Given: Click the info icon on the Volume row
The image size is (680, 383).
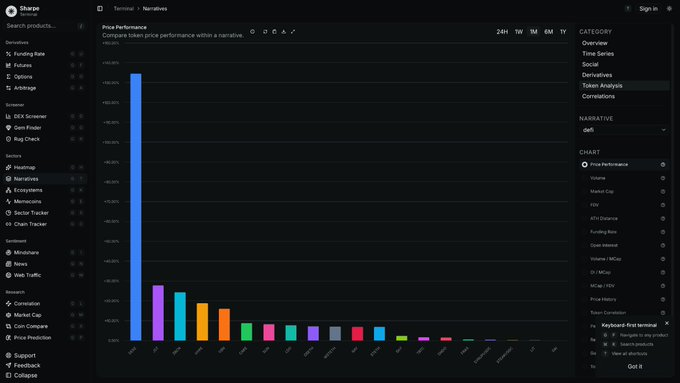Looking at the screenshot, I should 663,178.
